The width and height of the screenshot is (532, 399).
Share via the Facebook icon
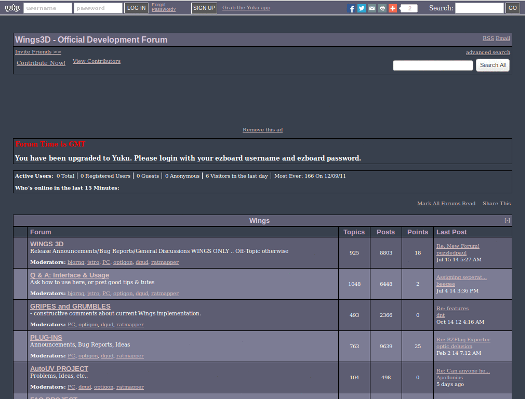(352, 8)
